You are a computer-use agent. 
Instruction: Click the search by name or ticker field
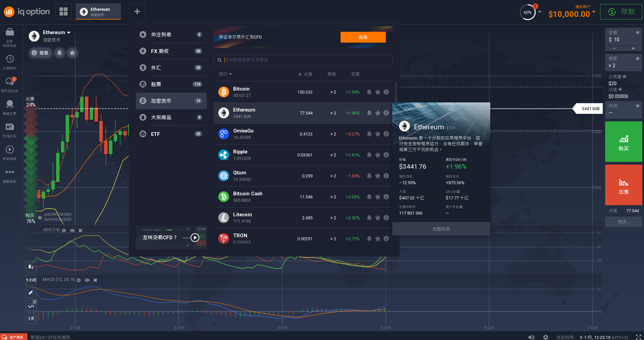(303, 60)
